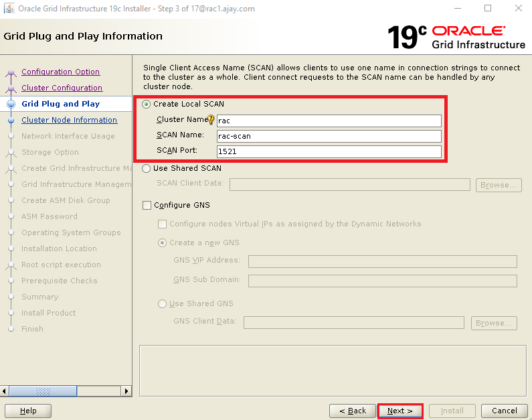Click the ASM Password step
Viewport: 532px width, 420px height.
click(50, 216)
